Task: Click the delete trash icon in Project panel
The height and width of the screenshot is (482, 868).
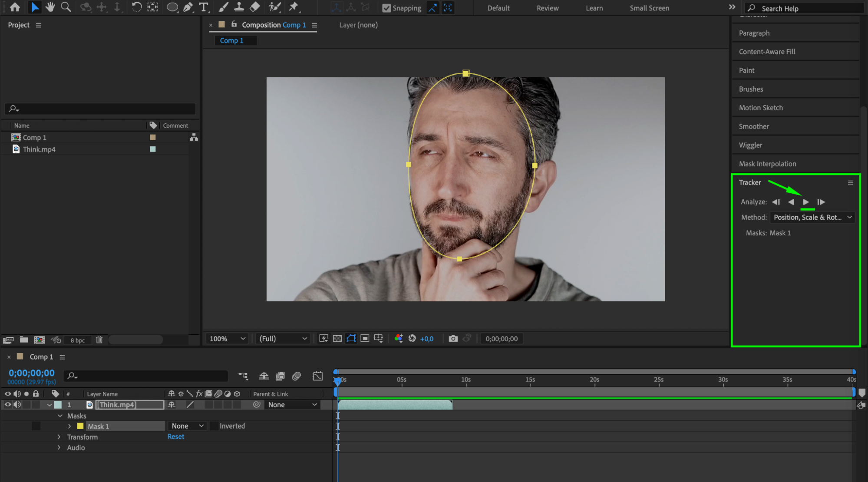Action: point(99,340)
